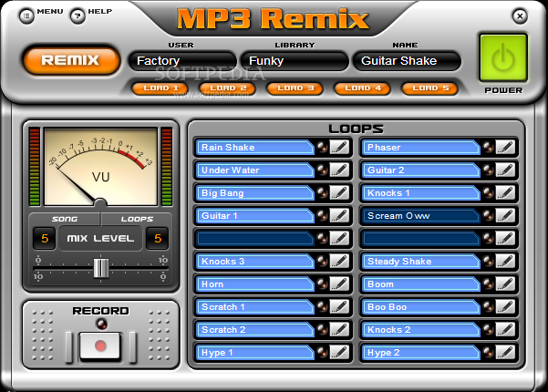Edit the Knocks 2 loop pencil icon
This screenshot has height=392, width=548.
[x=505, y=329]
